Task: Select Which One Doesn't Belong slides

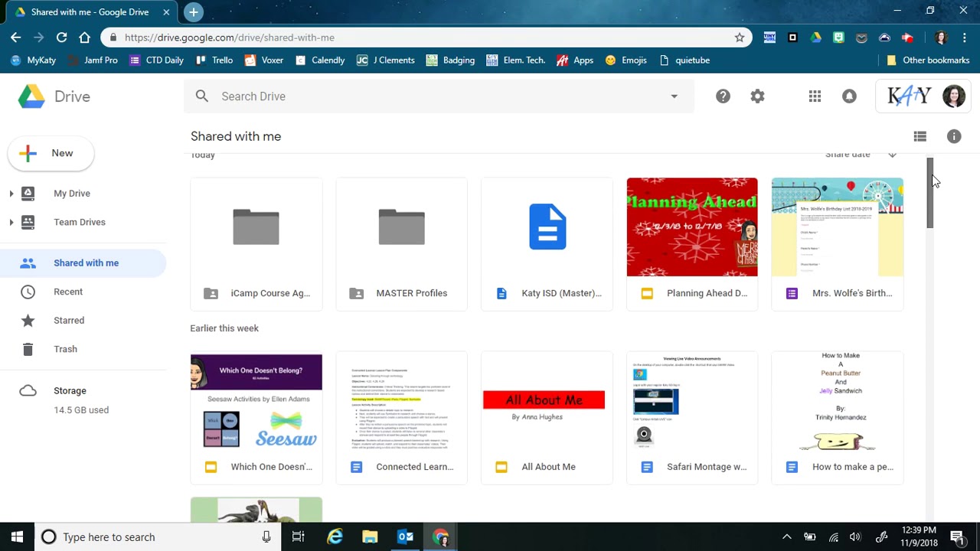Action: click(x=256, y=419)
